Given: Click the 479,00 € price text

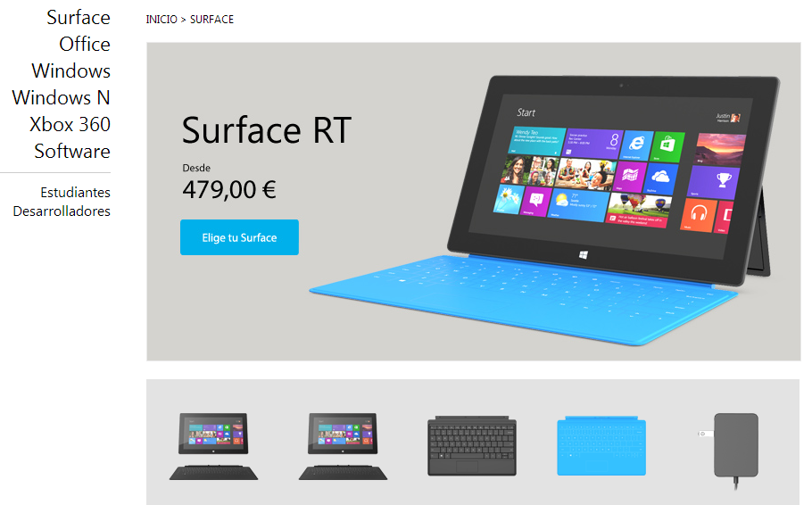Looking at the screenshot, I should tap(229, 189).
